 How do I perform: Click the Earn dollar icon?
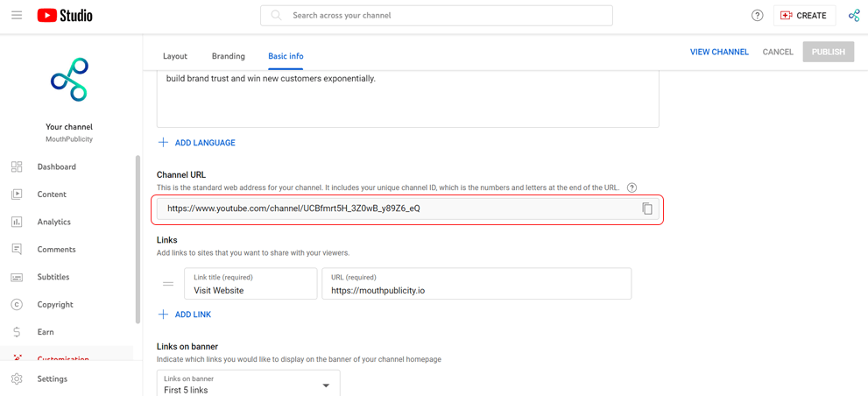click(17, 332)
